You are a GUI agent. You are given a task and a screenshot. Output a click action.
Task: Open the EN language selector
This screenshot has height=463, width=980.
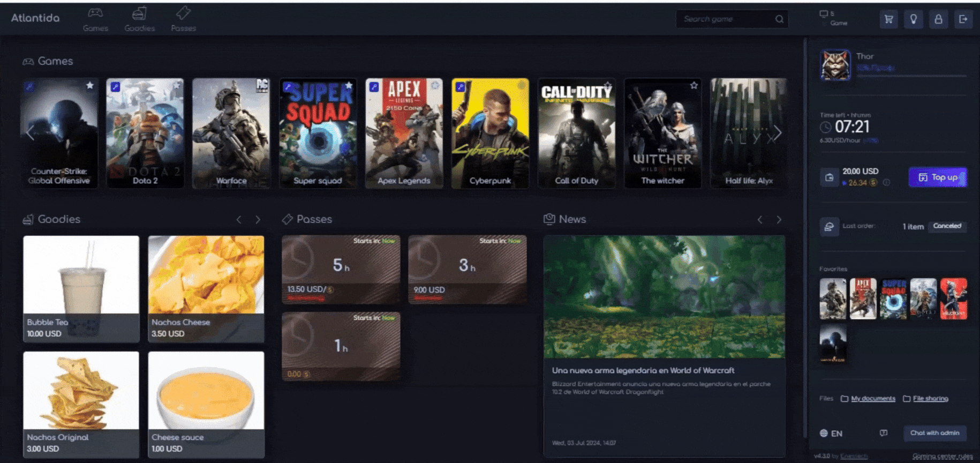(831, 434)
